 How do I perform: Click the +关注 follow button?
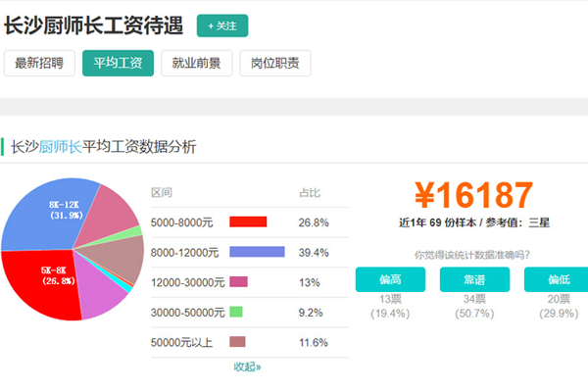tap(222, 25)
